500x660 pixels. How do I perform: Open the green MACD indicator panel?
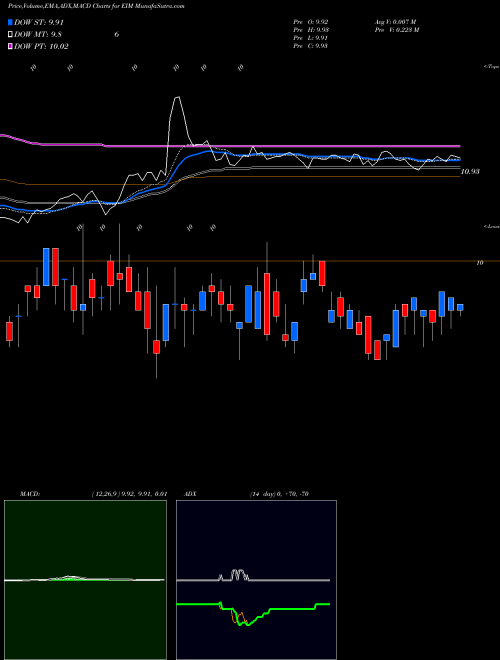click(x=85, y=580)
